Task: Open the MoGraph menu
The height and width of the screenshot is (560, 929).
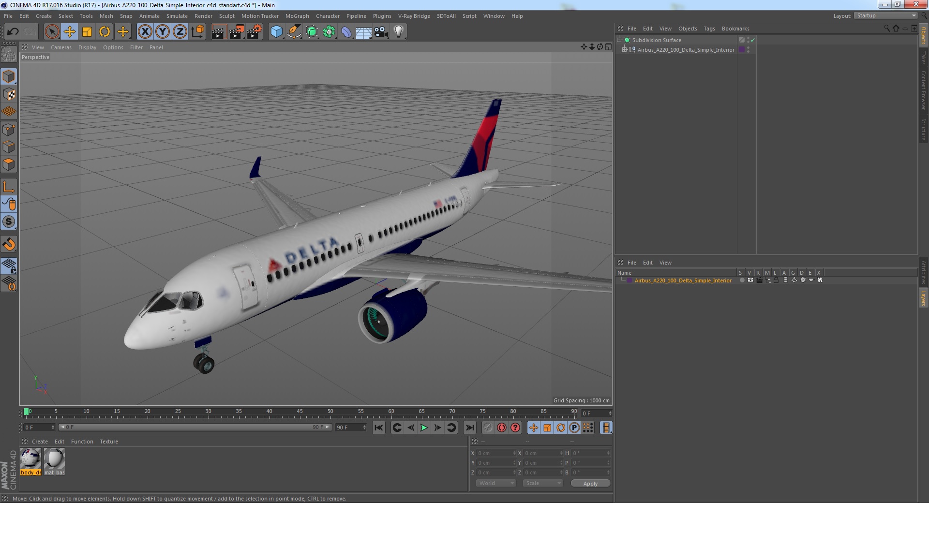Action: (297, 16)
